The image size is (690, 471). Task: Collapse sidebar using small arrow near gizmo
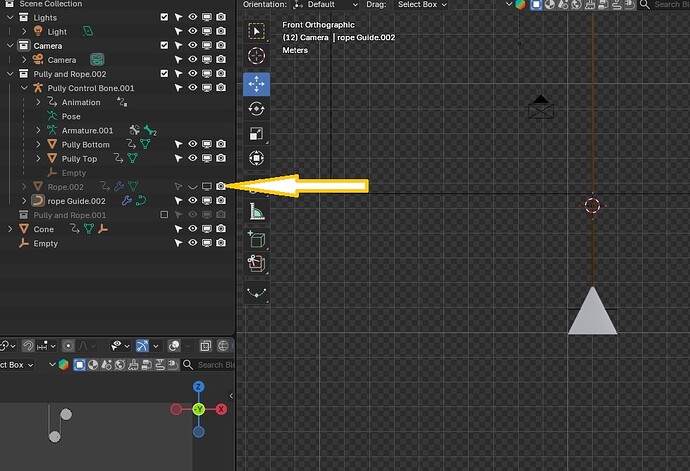coord(231,396)
